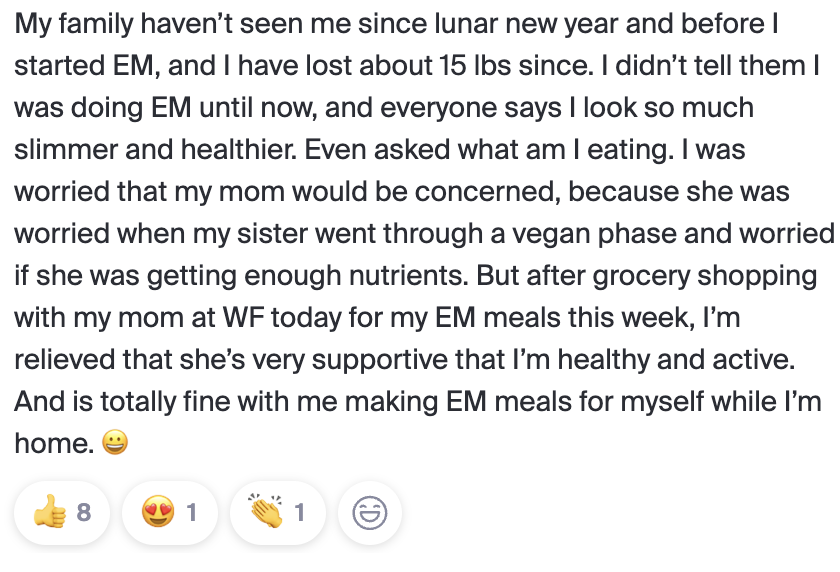Click the word 'supportive' in the message
The height and width of the screenshot is (572, 840).
pos(380,360)
